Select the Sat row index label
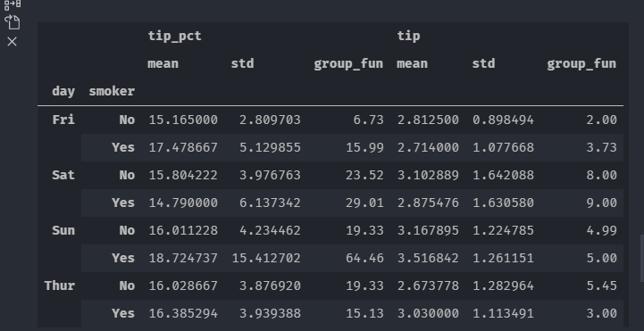Viewport: 644px width, 331px height. (x=63, y=175)
